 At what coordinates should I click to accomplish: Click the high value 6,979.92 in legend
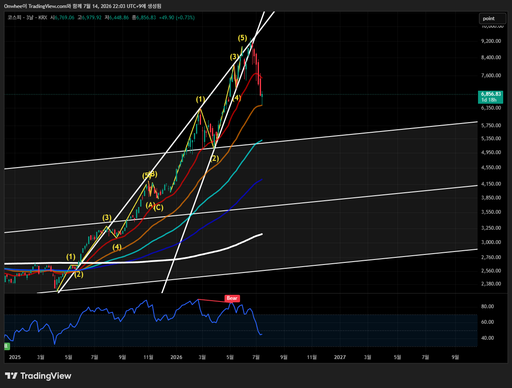[91, 17]
